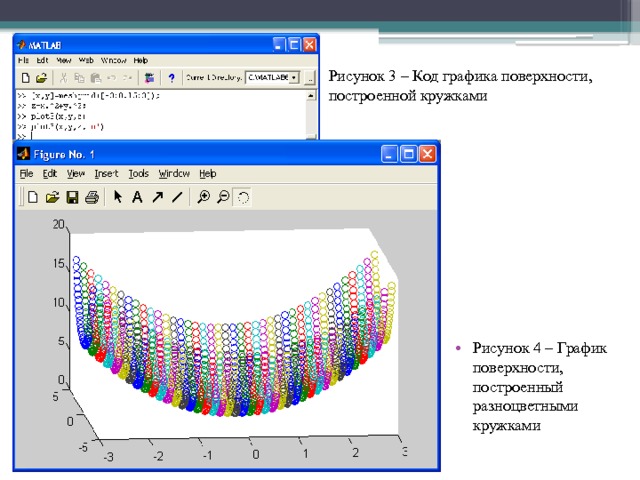Open Window menu in MATLAB window
The height and width of the screenshot is (480, 640).
113,60
